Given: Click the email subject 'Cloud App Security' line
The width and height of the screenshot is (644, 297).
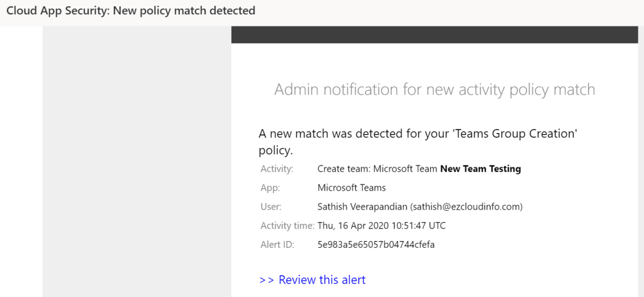Looking at the screenshot, I should pos(131,11).
